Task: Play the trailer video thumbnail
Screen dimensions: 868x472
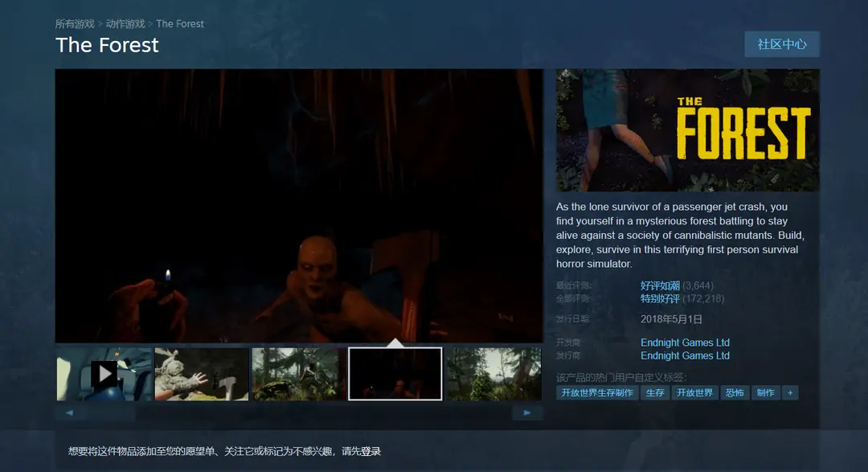Action: (x=104, y=374)
